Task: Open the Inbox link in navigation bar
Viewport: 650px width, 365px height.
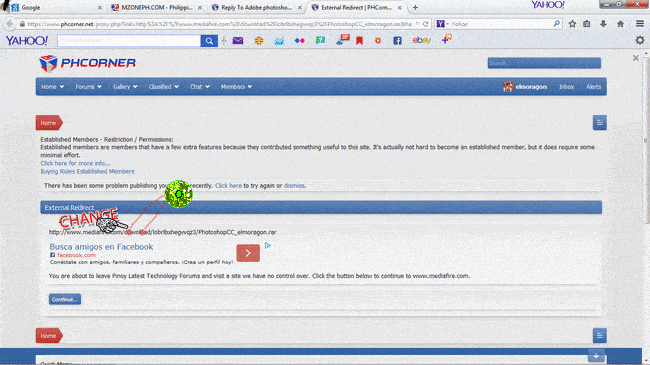Action: coord(566,87)
